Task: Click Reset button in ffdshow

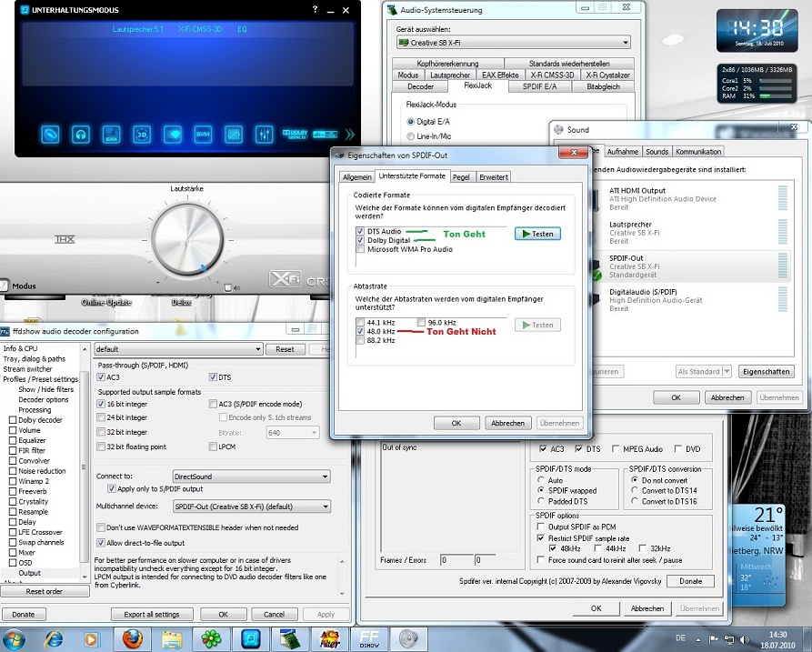Action: click(x=285, y=349)
